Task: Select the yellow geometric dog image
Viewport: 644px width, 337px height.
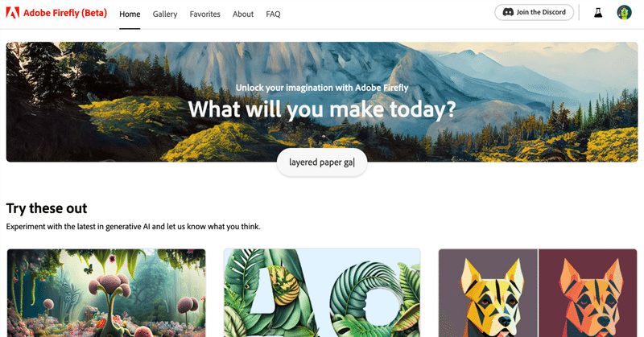Action: [x=488, y=293]
